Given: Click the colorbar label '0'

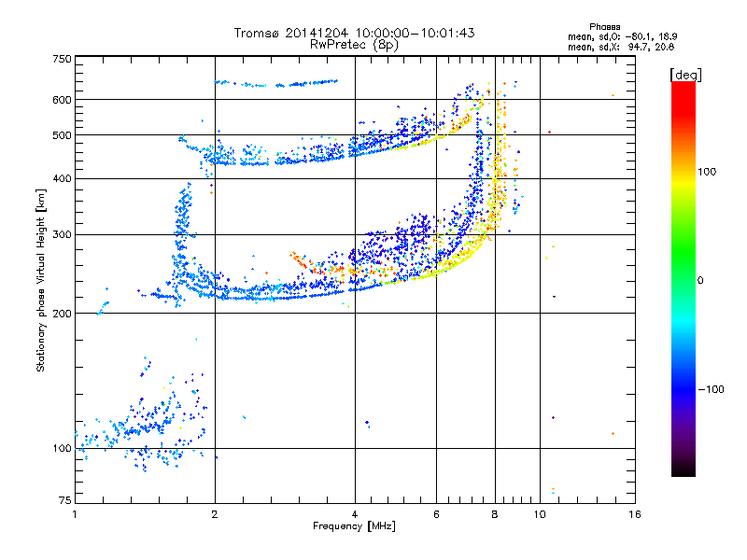Looking at the screenshot, I should click(x=700, y=281).
